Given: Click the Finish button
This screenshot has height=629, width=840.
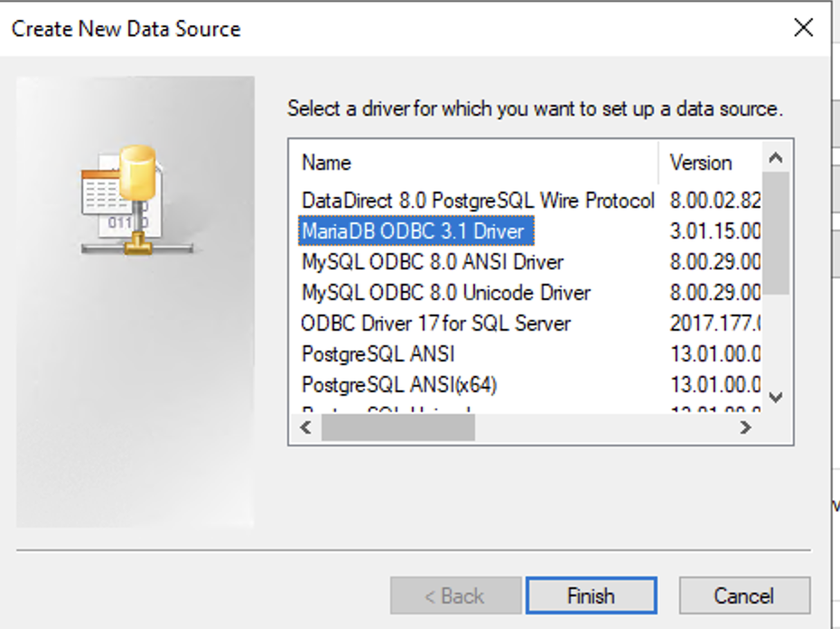Looking at the screenshot, I should pyautogui.click(x=592, y=596).
